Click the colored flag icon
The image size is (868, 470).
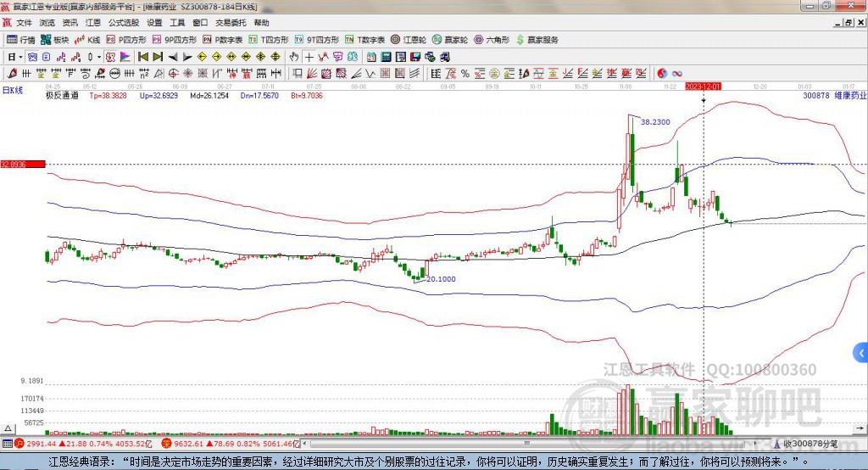click(x=125, y=57)
